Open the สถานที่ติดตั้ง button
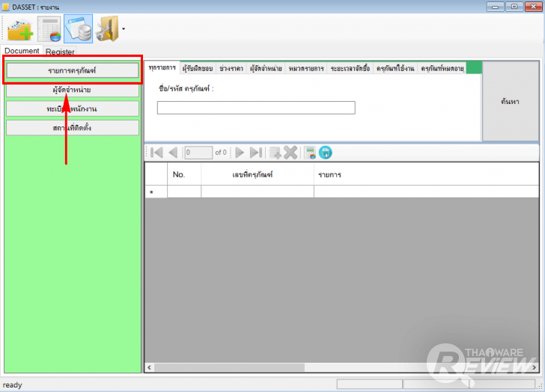Viewport: 545px width, 392px height. pyautogui.click(x=73, y=128)
